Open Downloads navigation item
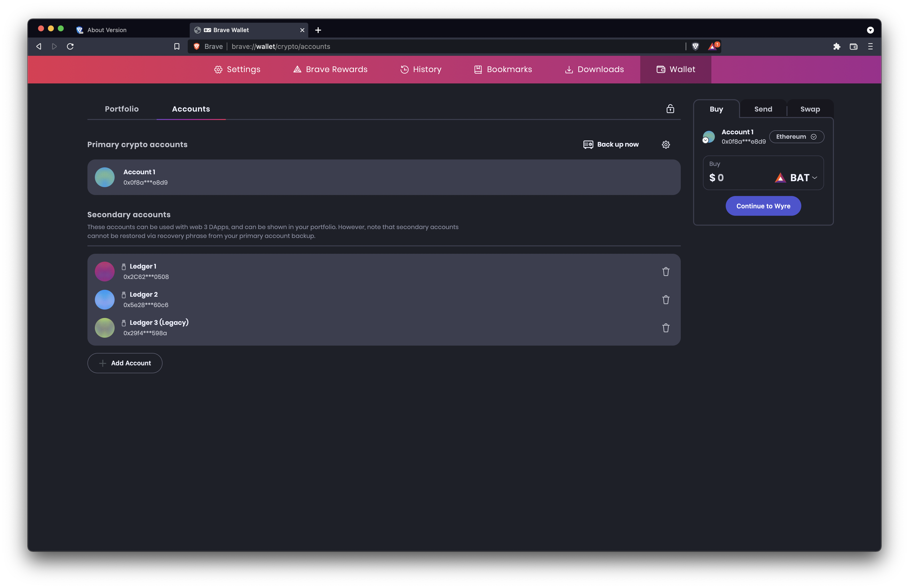909x588 pixels. pyautogui.click(x=594, y=69)
